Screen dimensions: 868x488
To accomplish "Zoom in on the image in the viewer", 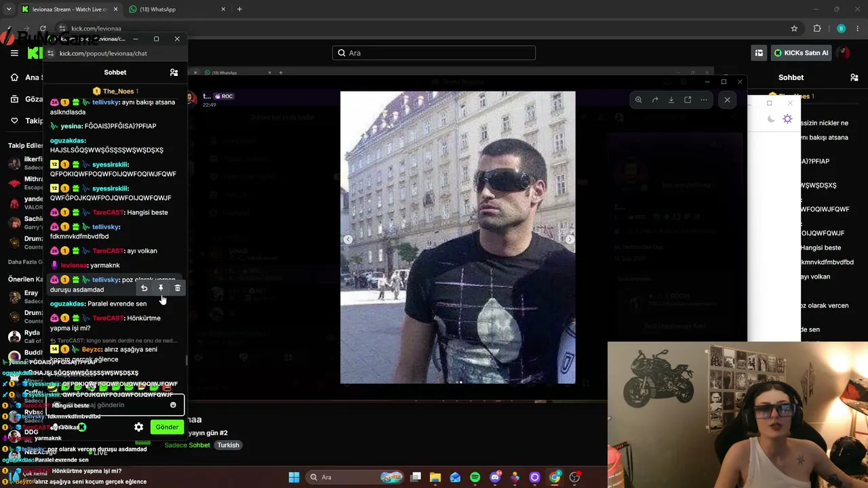I will pyautogui.click(x=638, y=100).
